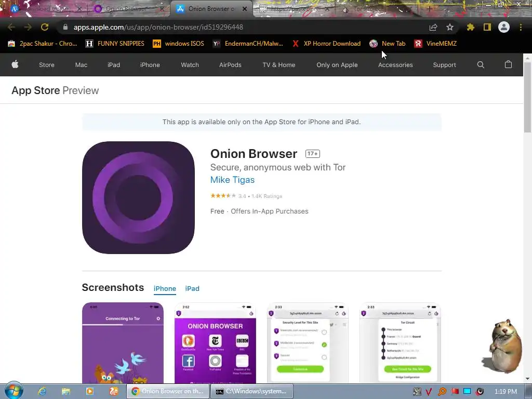This screenshot has width=532, height=399.
Task: Open the Chrome profile avatar
Action: coord(504,27)
